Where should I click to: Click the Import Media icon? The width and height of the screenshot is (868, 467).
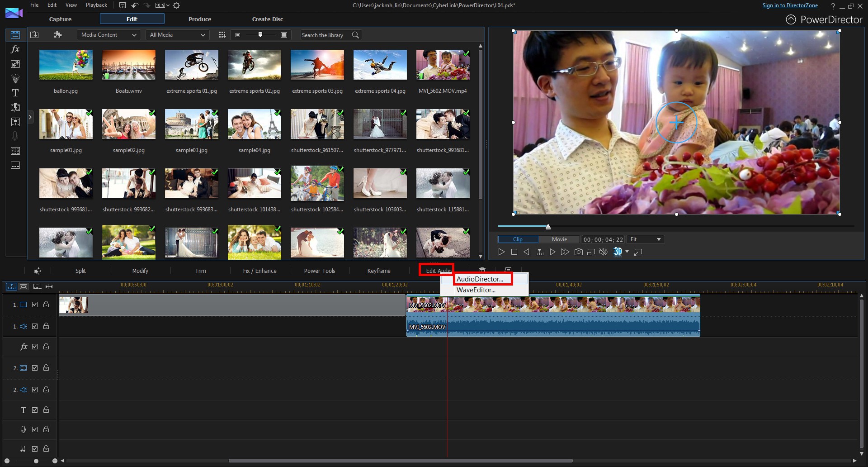34,35
